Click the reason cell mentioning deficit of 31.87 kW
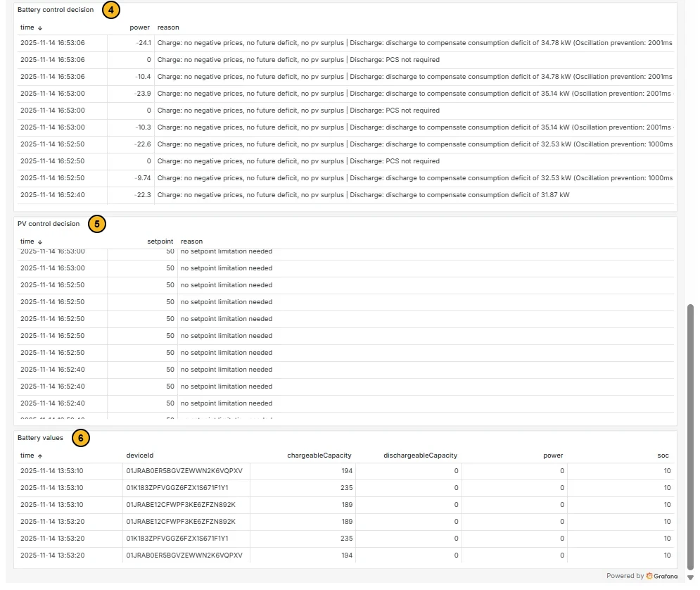This screenshot has height=590, width=700. 414,195
